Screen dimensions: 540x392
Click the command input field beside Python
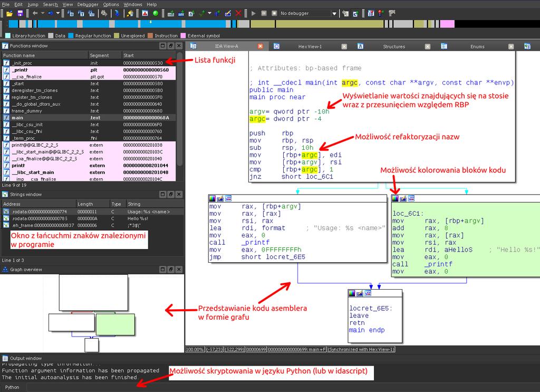tap(283, 388)
